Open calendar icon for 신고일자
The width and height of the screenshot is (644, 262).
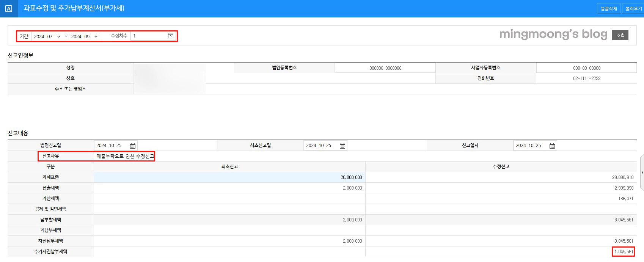[552, 146]
